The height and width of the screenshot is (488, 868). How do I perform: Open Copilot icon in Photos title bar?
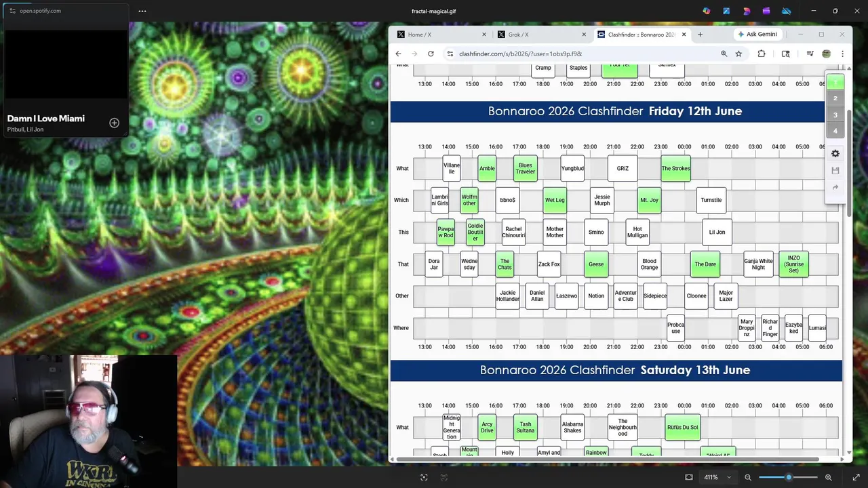707,11
